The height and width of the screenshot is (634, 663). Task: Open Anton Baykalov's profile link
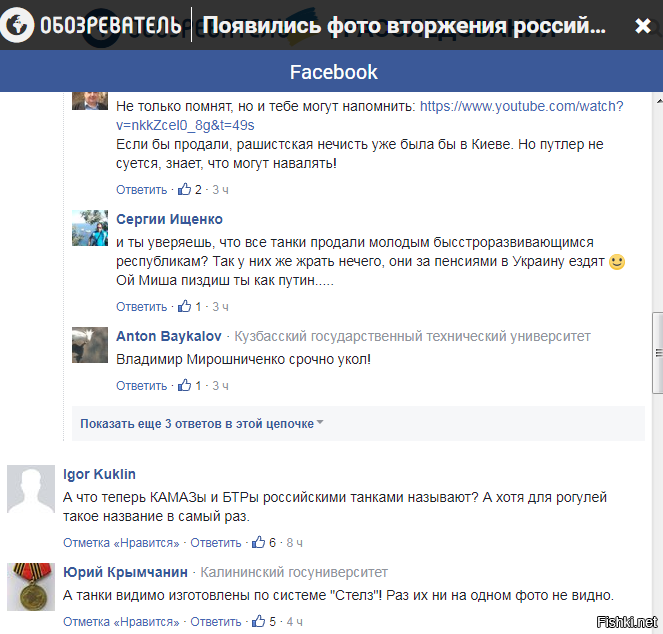(x=169, y=336)
